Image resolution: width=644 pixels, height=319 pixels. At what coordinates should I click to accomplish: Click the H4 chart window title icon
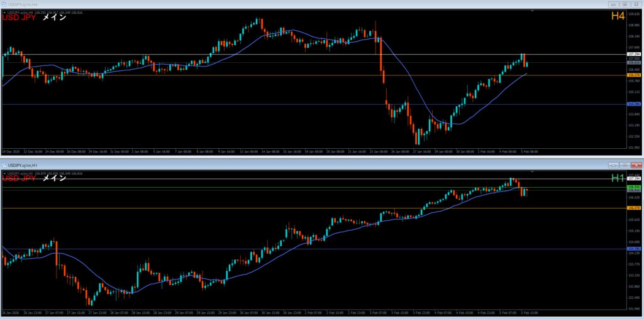tap(4, 4)
